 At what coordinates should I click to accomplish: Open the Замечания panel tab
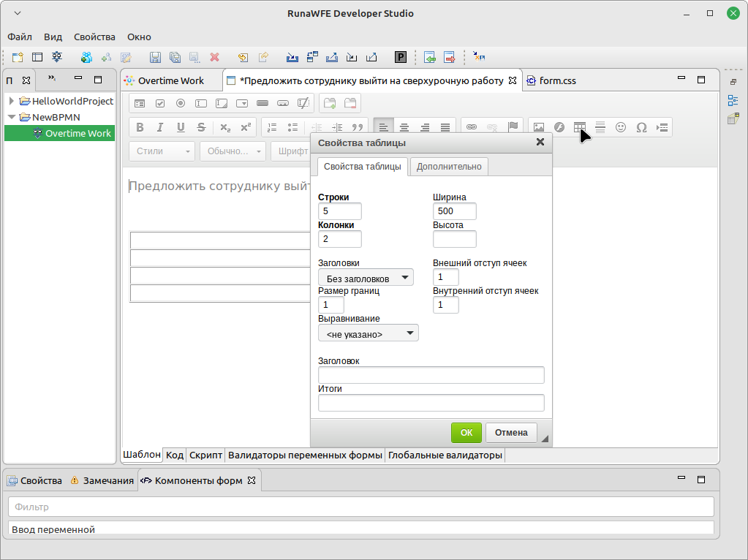(x=102, y=481)
